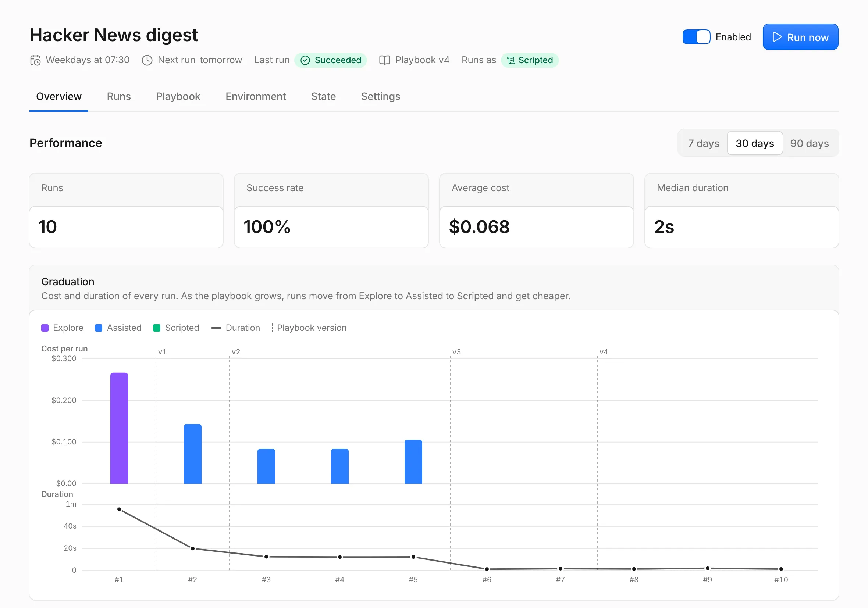This screenshot has width=868, height=608.
Task: Click the book icon beside Playbook v4
Action: (x=384, y=60)
